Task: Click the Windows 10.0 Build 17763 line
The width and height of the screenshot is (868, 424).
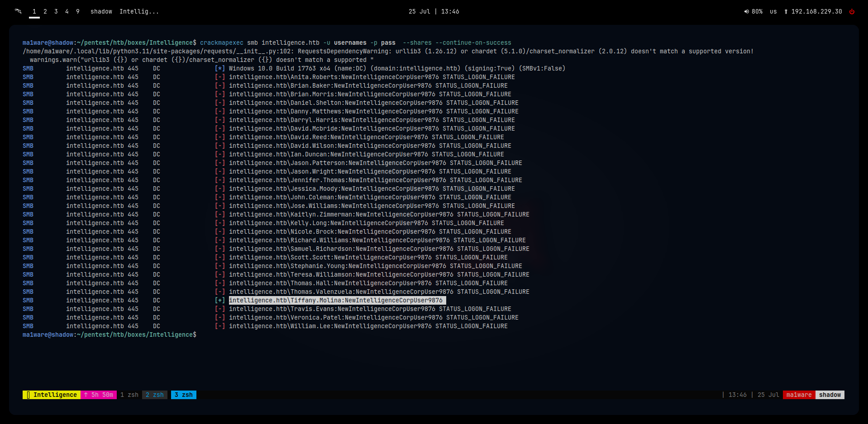Action: [397, 69]
